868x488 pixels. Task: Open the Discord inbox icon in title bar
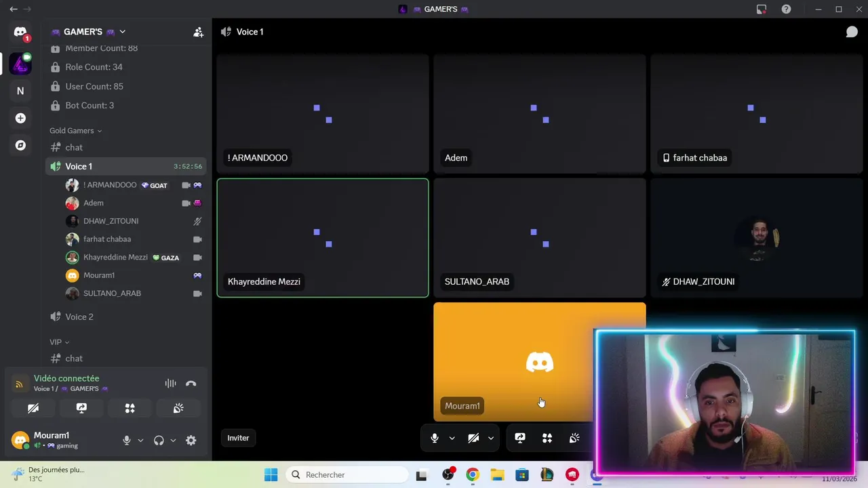(762, 9)
